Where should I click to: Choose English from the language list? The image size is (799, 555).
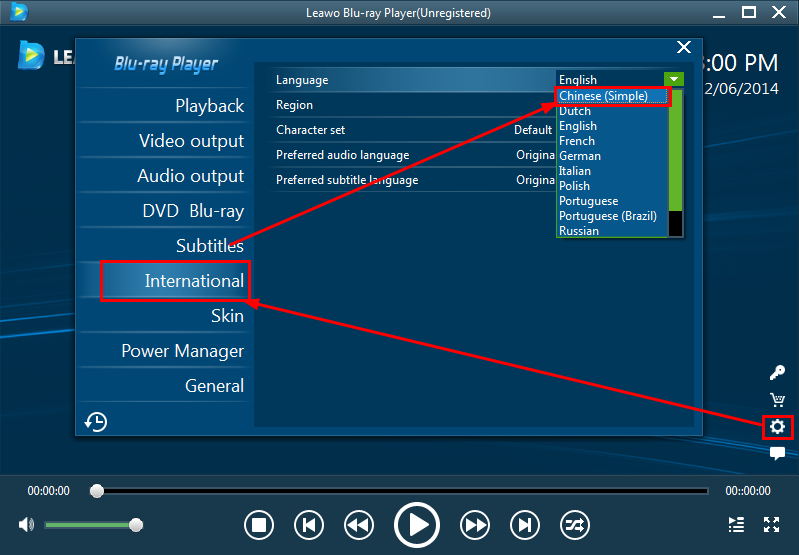tap(612, 126)
